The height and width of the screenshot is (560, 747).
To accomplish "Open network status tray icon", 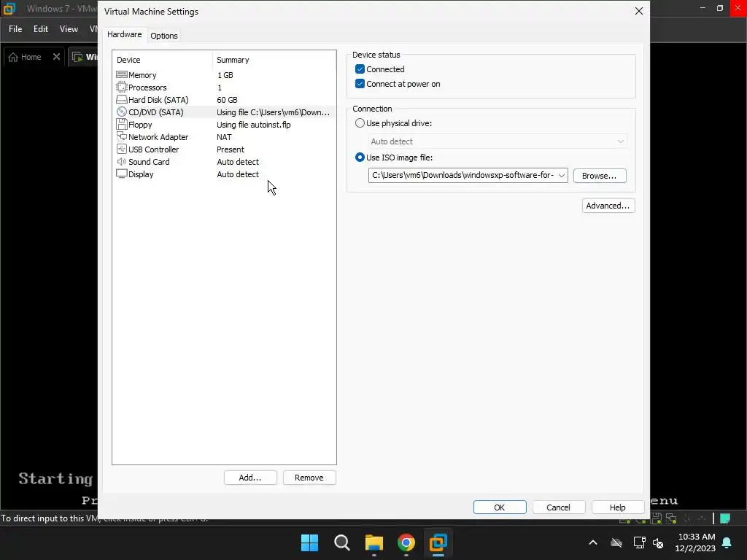I will tap(639, 542).
